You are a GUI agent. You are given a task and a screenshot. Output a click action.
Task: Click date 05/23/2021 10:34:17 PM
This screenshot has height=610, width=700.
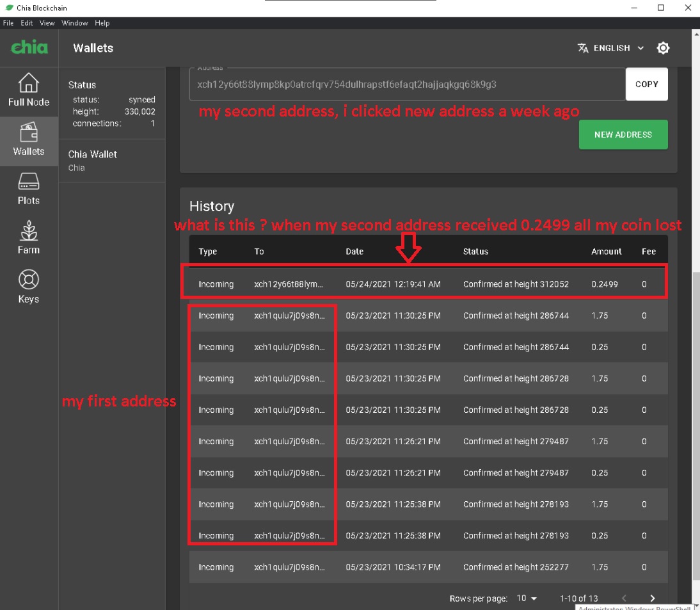click(393, 567)
